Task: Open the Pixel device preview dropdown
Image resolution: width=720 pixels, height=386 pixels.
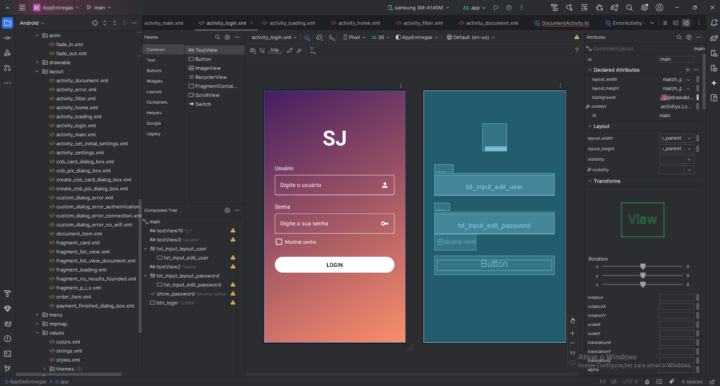Action: [354, 38]
